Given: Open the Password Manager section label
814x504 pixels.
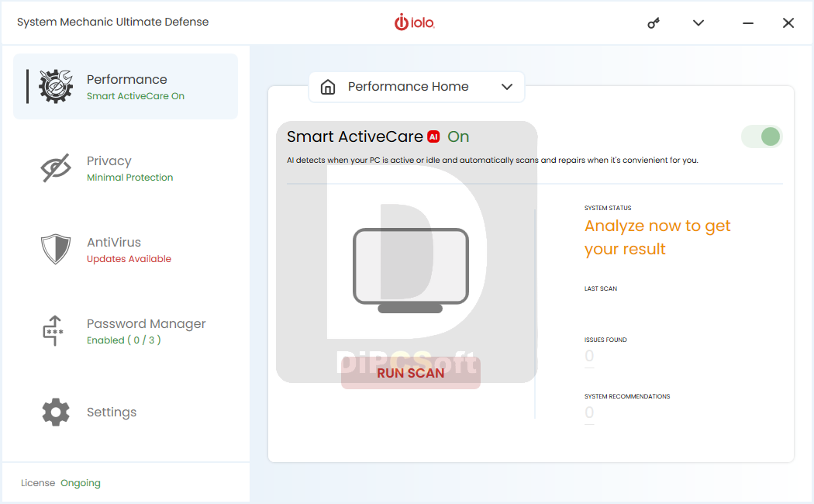Looking at the screenshot, I should pos(146,324).
